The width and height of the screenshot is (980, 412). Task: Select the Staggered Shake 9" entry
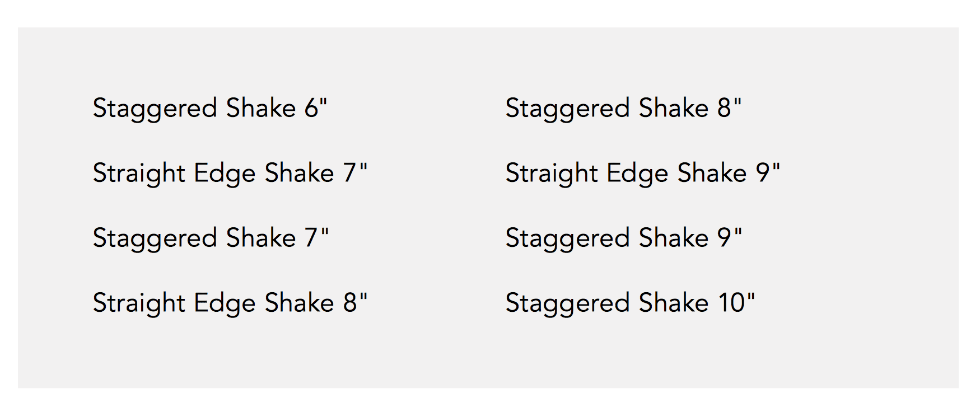[x=623, y=238]
